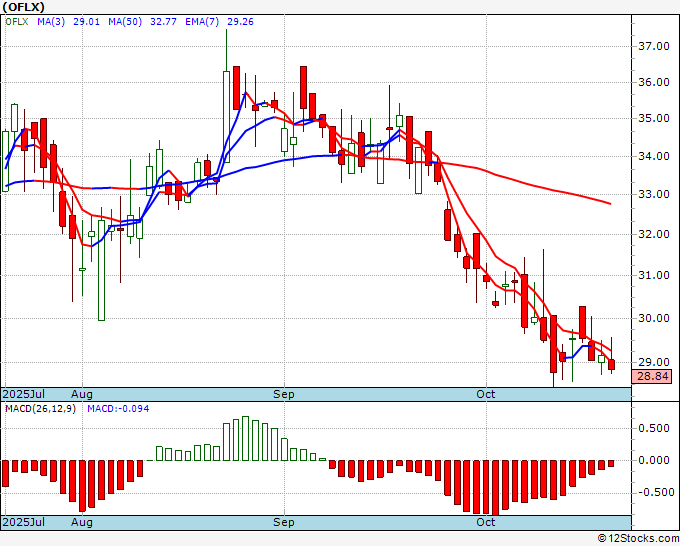Screen dimensions: 680x546
Task: Select the MACD:-0.094 value label
Action: (x=117, y=409)
